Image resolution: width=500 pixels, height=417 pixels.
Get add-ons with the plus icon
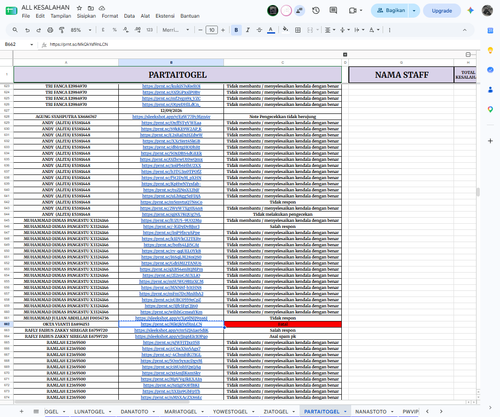(x=490, y=141)
